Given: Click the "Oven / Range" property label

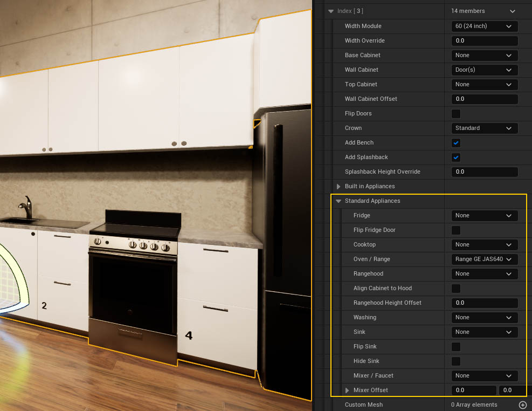Looking at the screenshot, I should [x=371, y=259].
